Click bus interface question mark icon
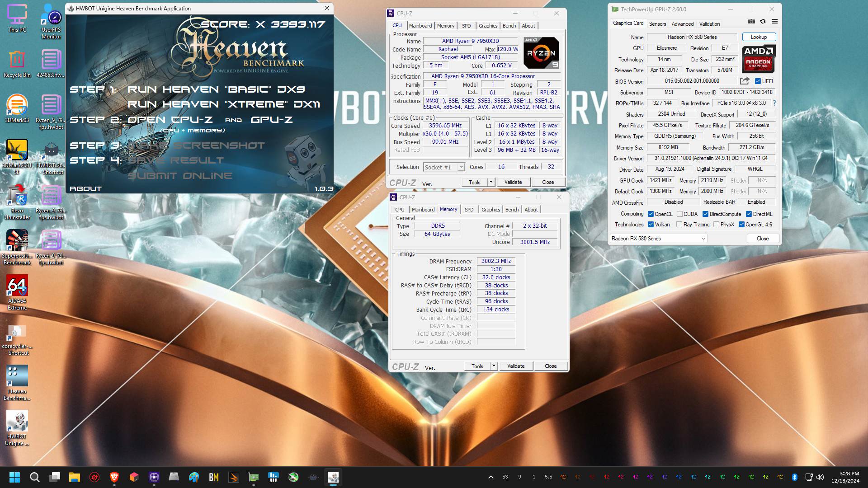The image size is (868, 488). tap(774, 103)
